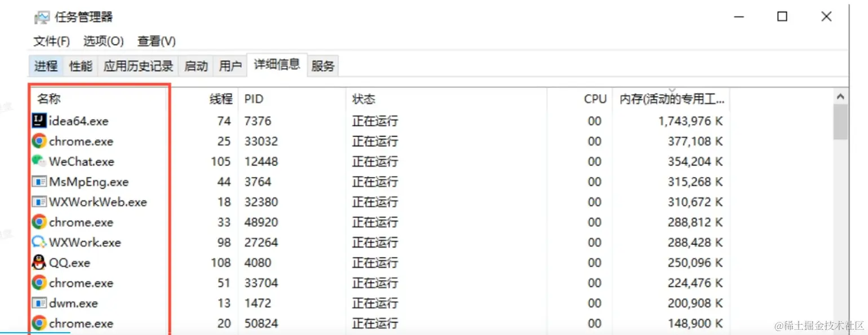Switch to the 应用历史记录 tab
The image size is (868, 335).
click(138, 66)
